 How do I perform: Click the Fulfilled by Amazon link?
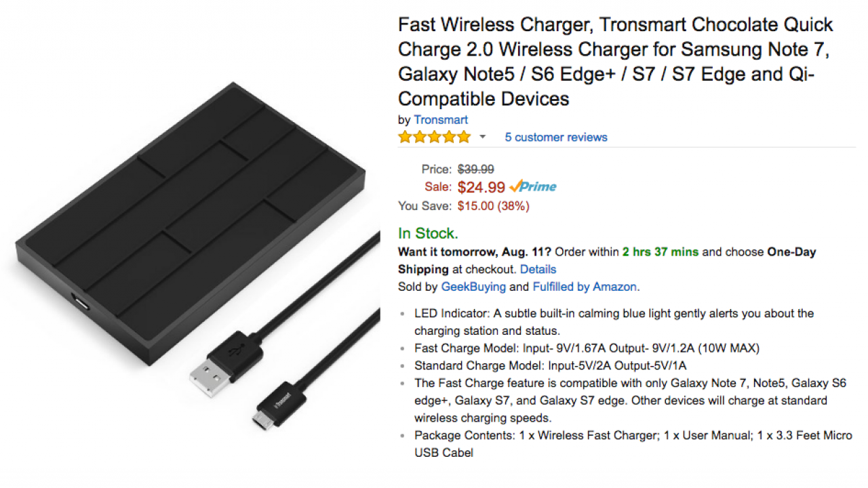[584, 287]
